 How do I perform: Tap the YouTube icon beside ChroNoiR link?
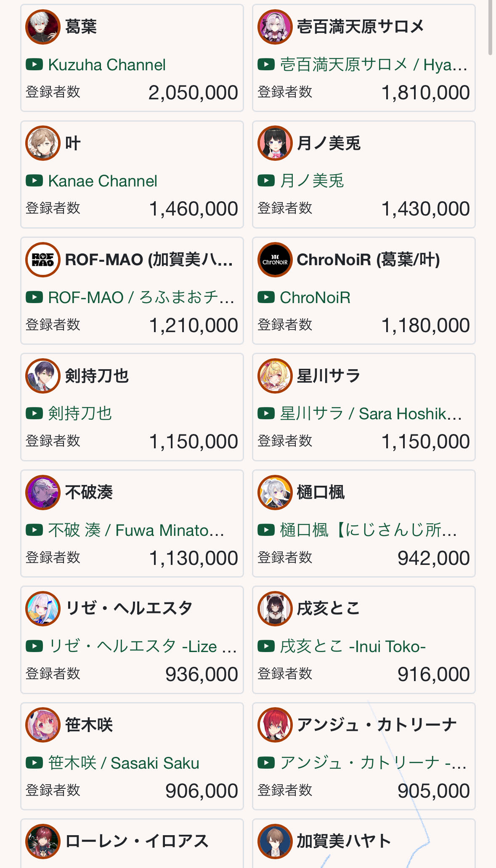click(266, 298)
